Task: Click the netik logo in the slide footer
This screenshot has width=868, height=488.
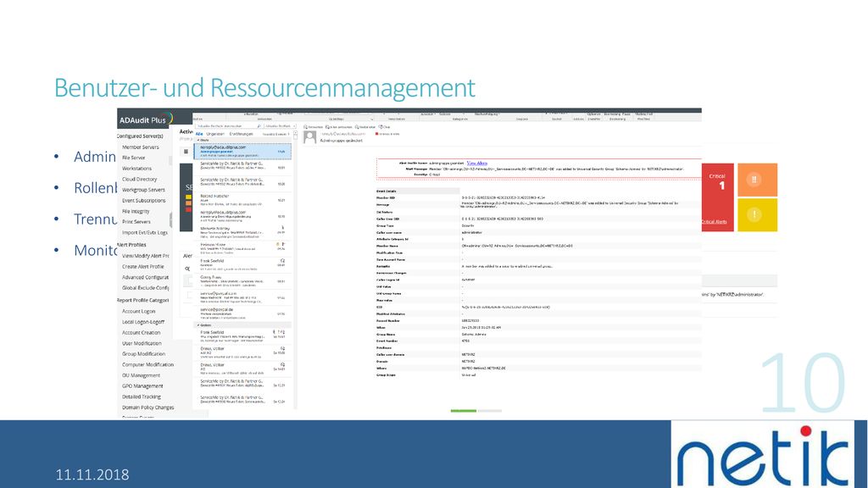Action: point(762,455)
